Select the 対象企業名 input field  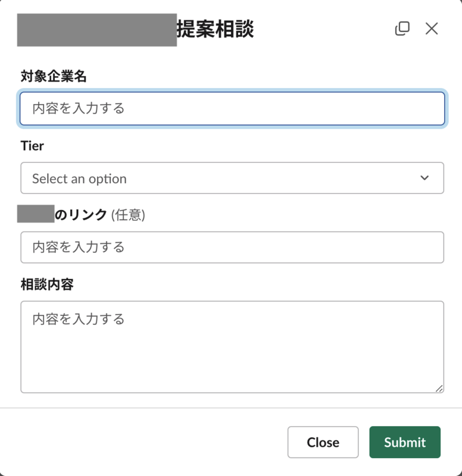click(x=232, y=108)
